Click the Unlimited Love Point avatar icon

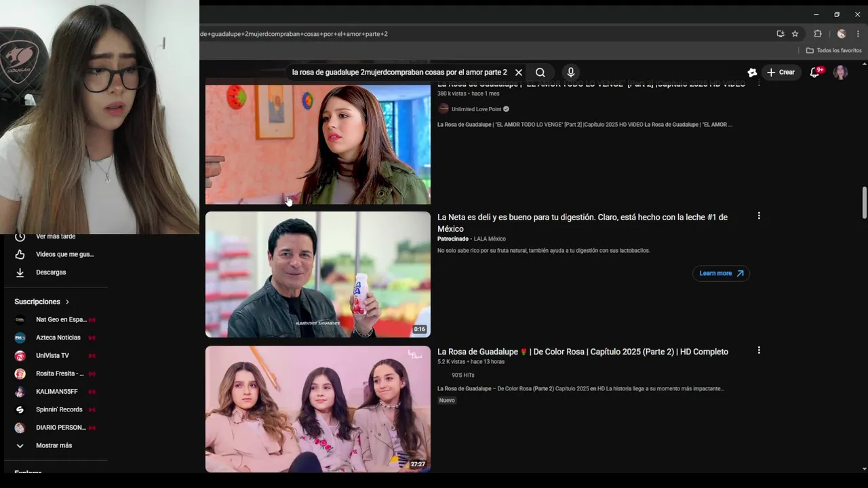(x=443, y=109)
